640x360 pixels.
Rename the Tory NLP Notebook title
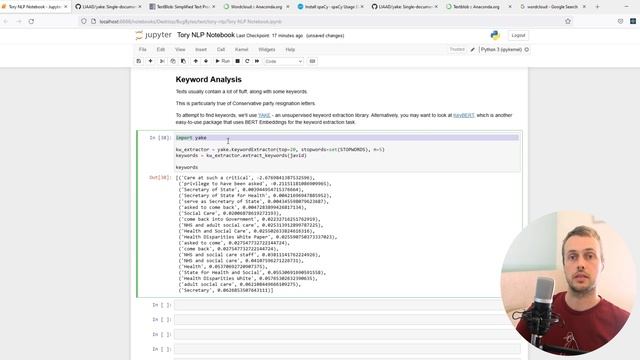pos(206,35)
